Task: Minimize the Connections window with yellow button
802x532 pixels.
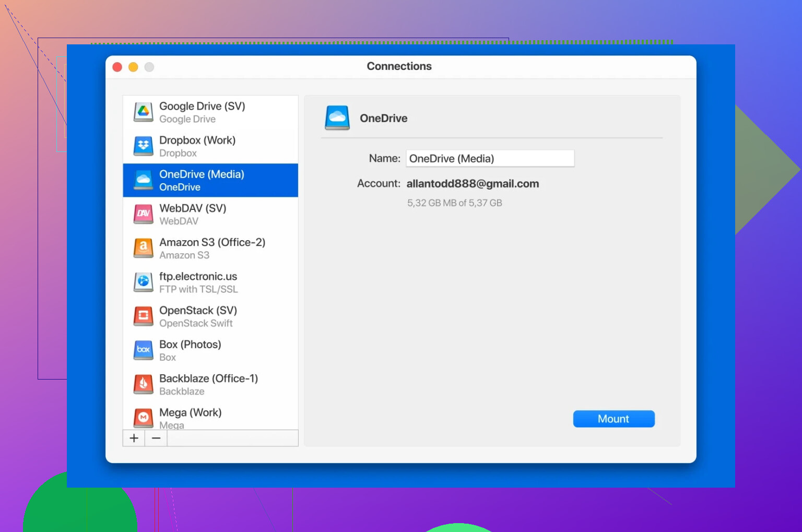Action: click(x=133, y=67)
